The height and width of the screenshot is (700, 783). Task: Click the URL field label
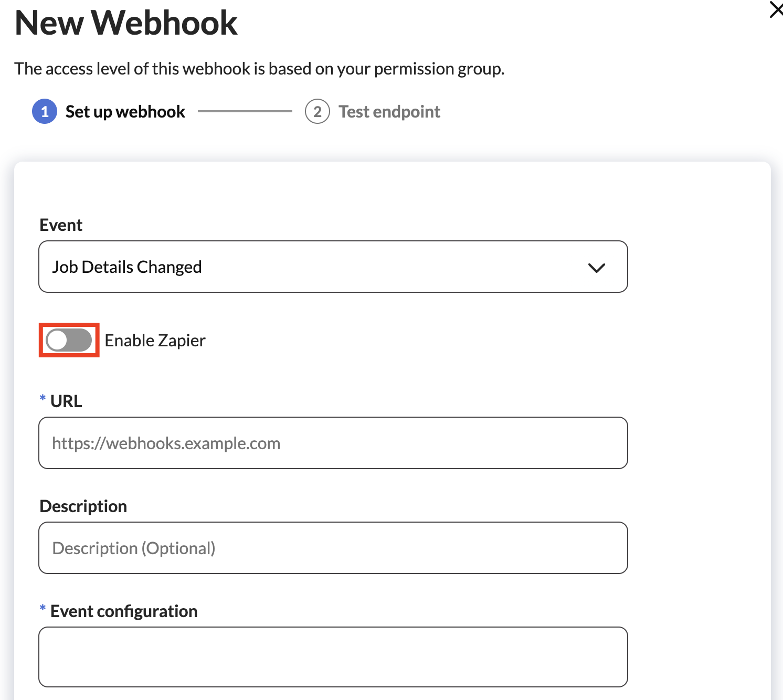[x=66, y=401]
